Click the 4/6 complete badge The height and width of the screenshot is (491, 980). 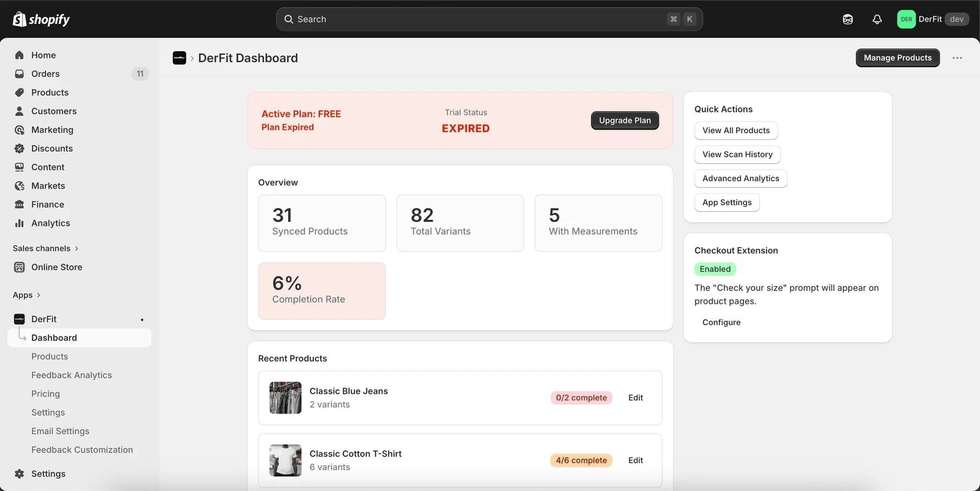581,460
